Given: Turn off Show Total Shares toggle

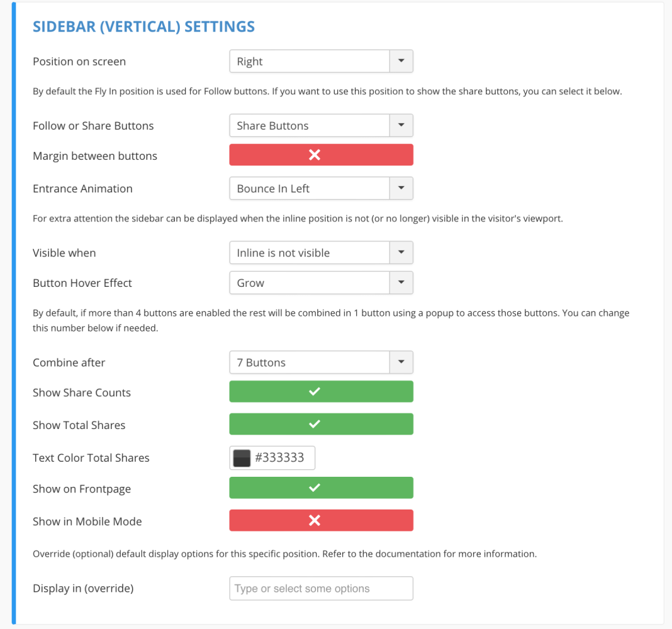Looking at the screenshot, I should [321, 424].
